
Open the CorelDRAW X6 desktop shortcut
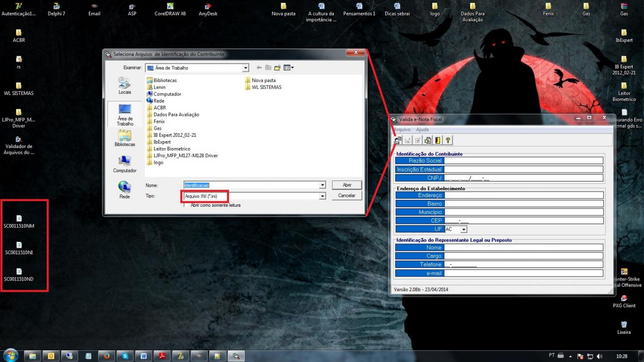pos(170,9)
